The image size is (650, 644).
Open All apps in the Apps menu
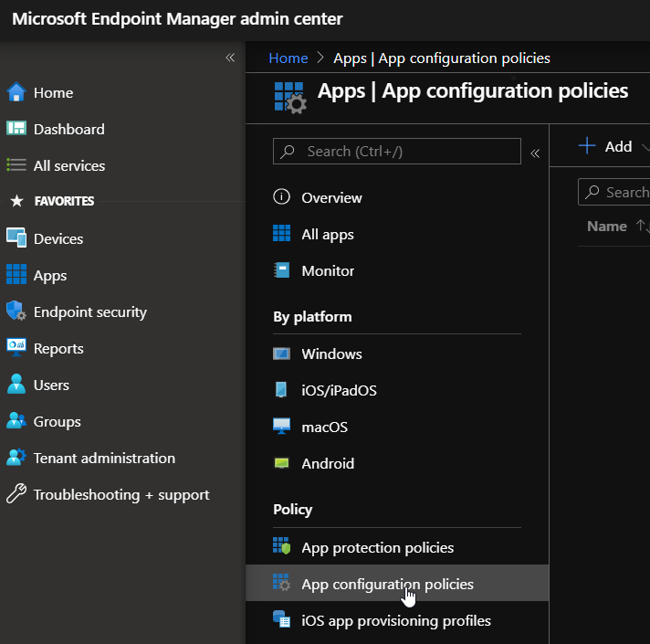[x=327, y=234]
